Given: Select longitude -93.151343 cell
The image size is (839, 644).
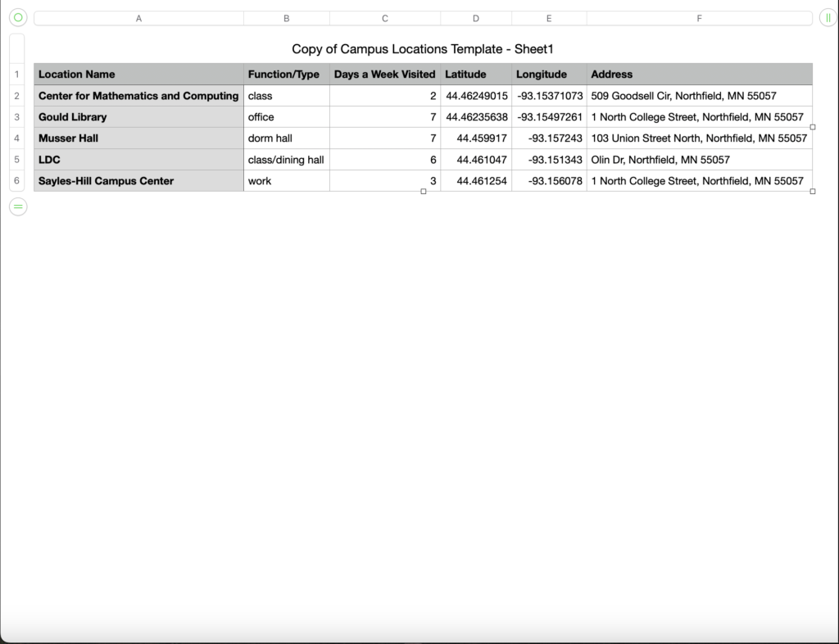Looking at the screenshot, I should pyautogui.click(x=549, y=160).
